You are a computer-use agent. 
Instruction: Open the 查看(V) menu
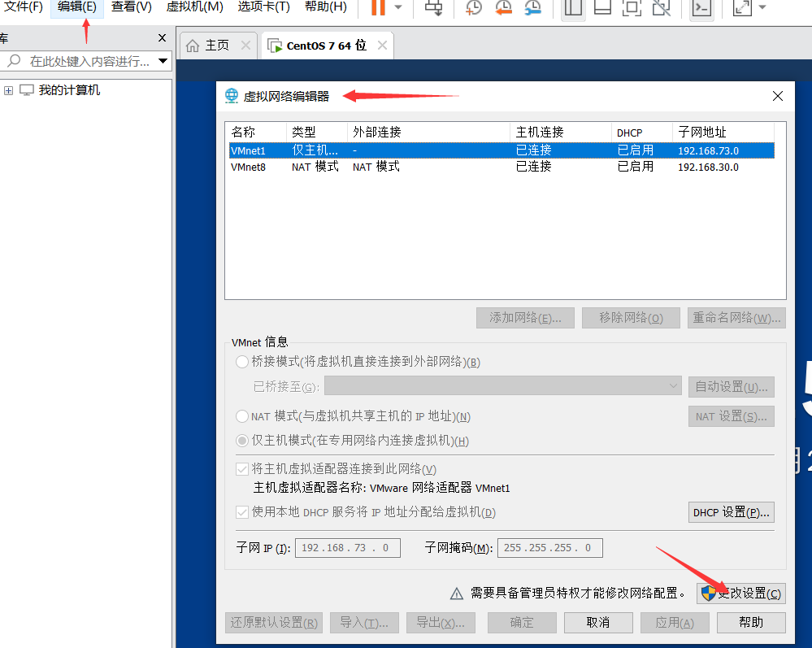click(x=132, y=7)
